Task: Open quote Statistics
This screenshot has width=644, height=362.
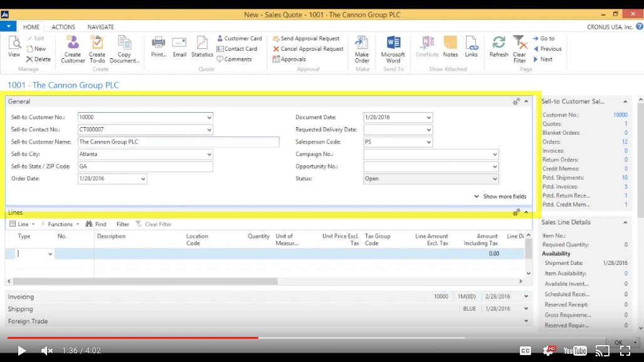Action: pyautogui.click(x=202, y=46)
